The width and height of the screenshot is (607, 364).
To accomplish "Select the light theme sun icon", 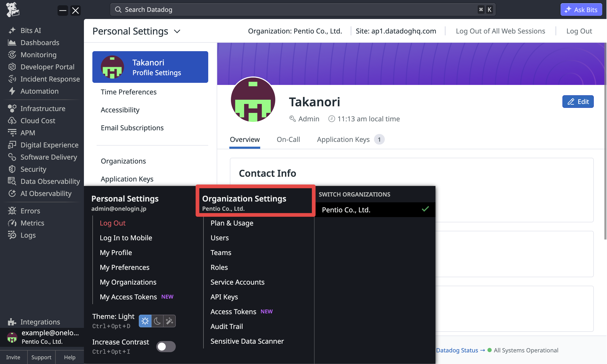I will (145, 321).
